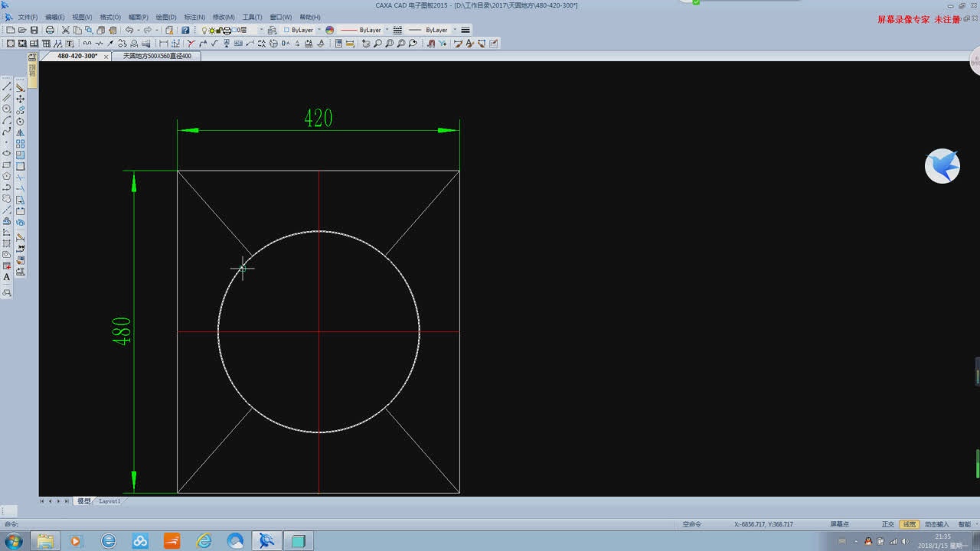
Task: Select the Array modify tool
Action: (x=20, y=143)
